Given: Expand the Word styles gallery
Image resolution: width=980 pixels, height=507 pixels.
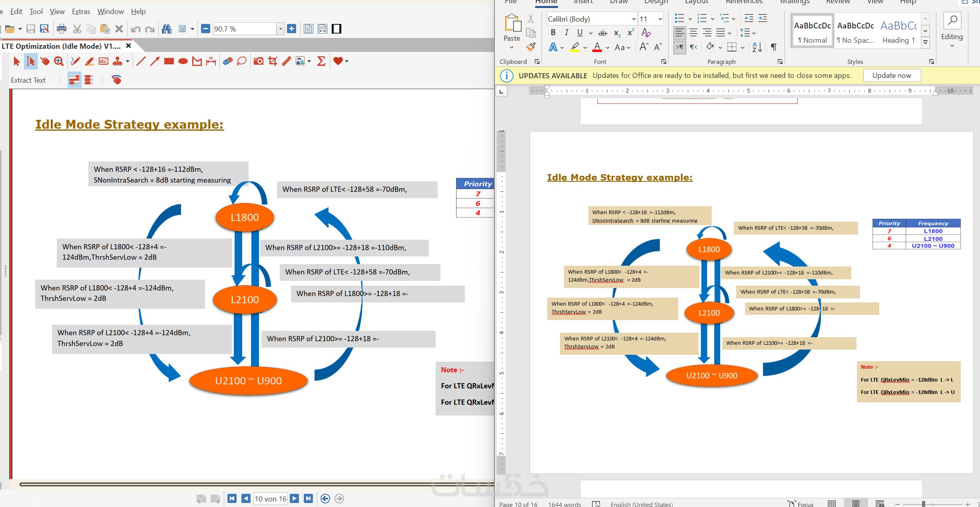Looking at the screenshot, I should click(x=925, y=42).
